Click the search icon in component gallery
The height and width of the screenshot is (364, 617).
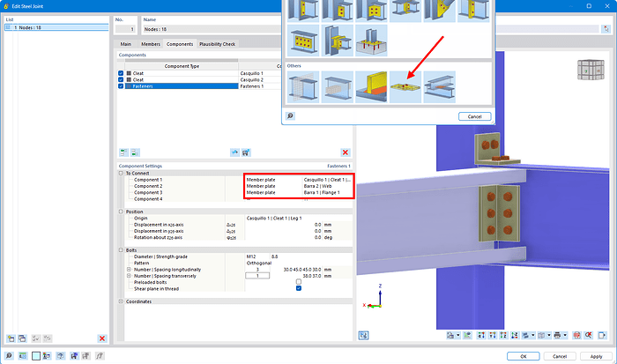290,116
